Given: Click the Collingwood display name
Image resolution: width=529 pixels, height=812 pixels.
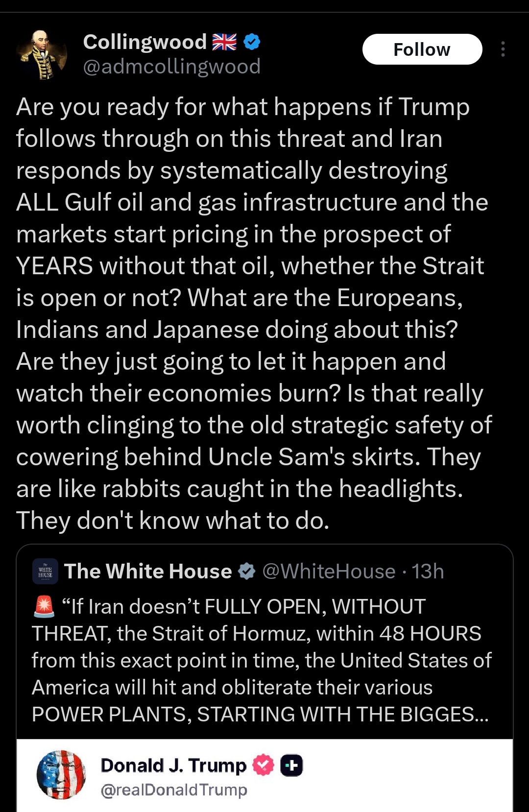Looking at the screenshot, I should point(144,42).
